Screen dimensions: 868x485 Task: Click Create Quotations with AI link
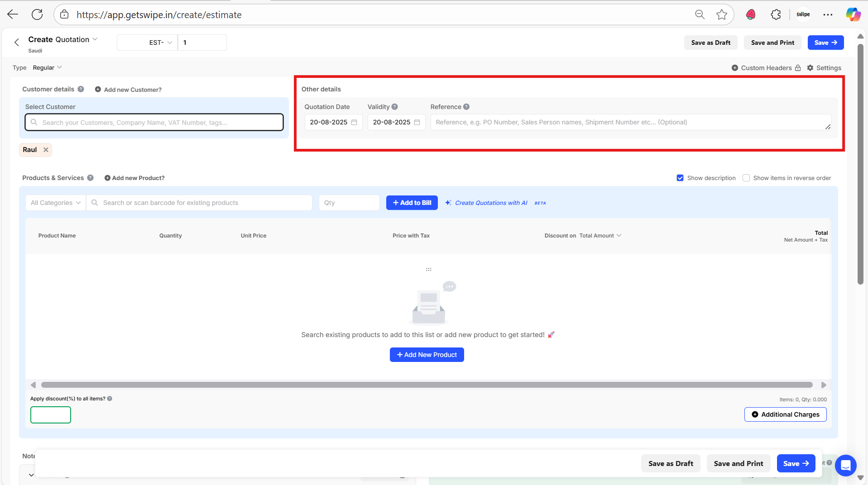pyautogui.click(x=491, y=203)
